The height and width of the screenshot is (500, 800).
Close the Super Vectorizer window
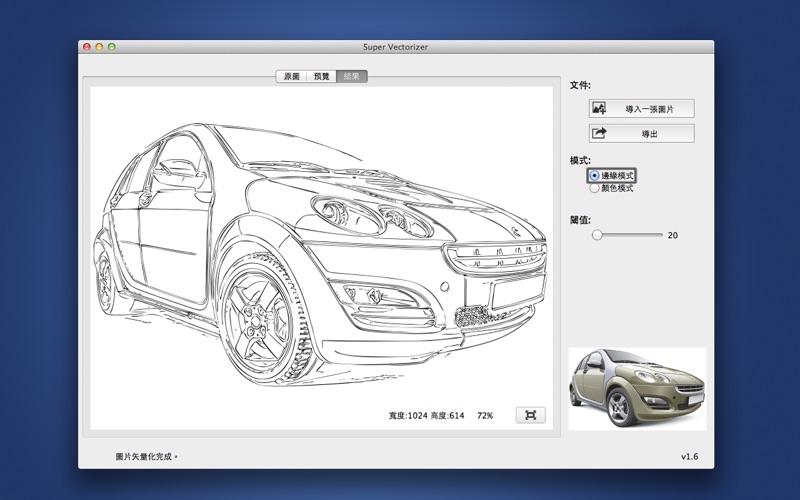click(x=87, y=47)
